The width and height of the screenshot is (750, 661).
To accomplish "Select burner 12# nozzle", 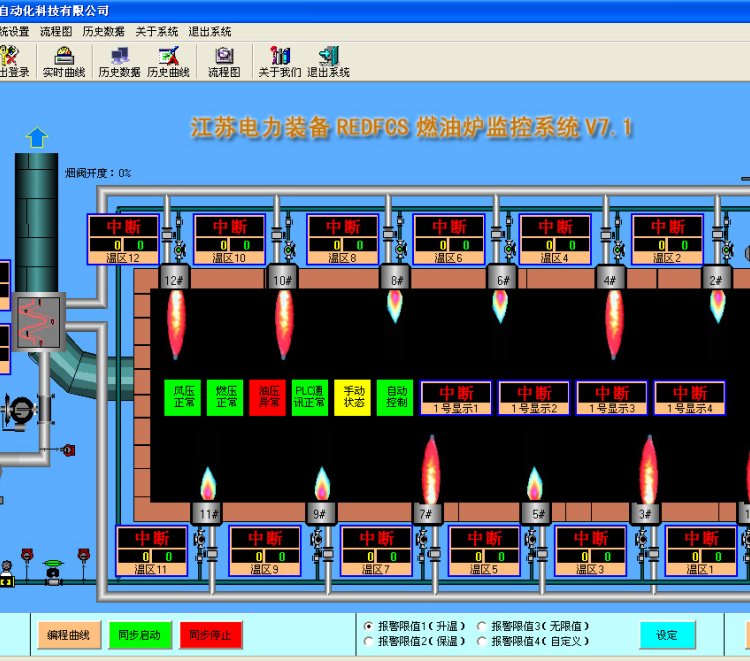I will point(174,277).
